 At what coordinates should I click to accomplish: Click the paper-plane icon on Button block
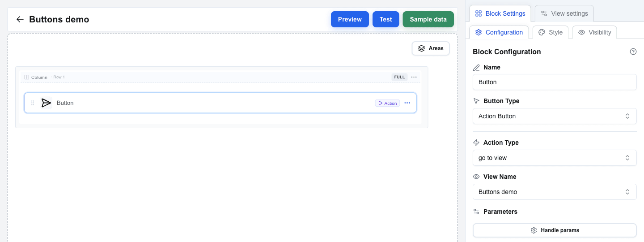[46, 103]
